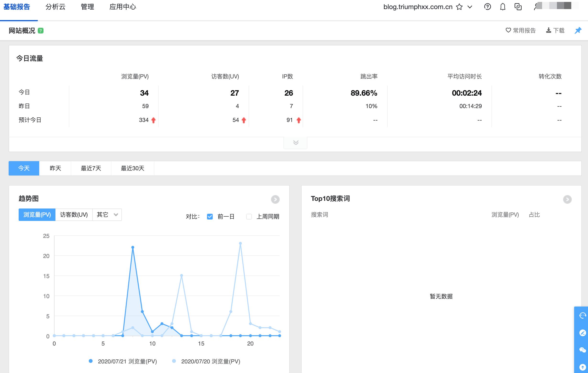The width and height of the screenshot is (588, 373).
Task: Switch to the 分析云 tab
Action: [x=55, y=7]
